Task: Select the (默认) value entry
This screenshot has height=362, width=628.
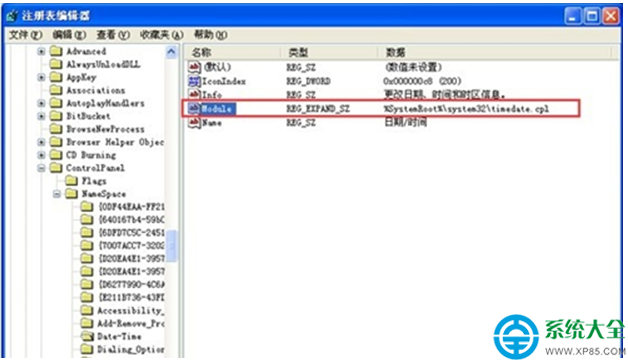Action: coord(217,67)
